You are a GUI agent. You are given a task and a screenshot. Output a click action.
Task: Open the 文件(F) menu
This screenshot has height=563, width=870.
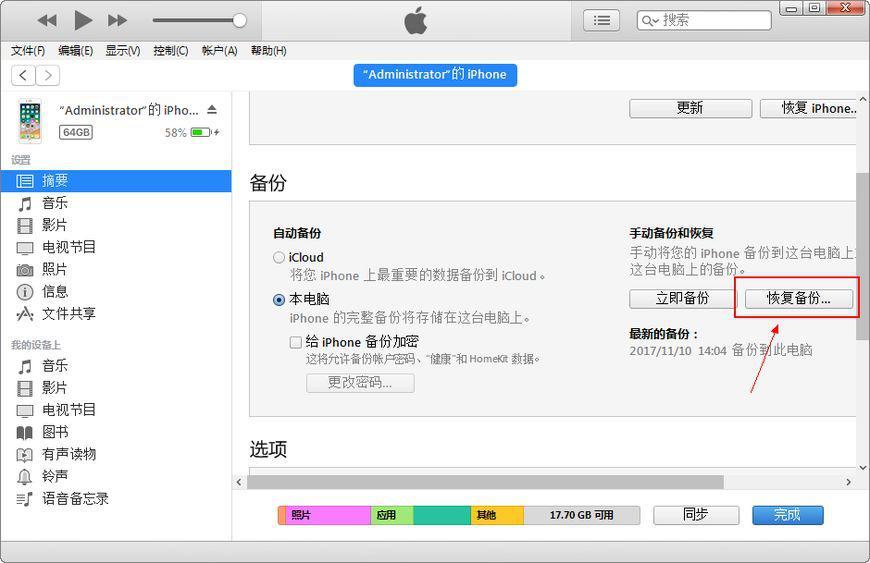(28, 50)
